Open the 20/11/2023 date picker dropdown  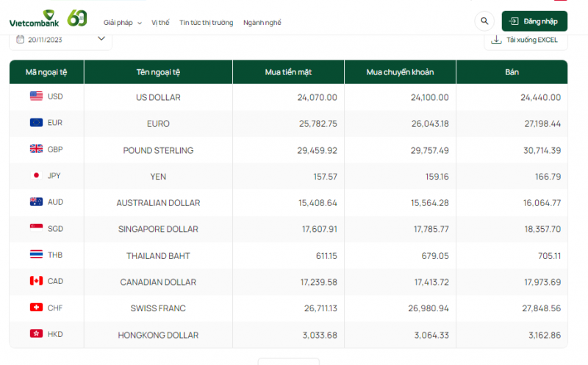pos(61,40)
